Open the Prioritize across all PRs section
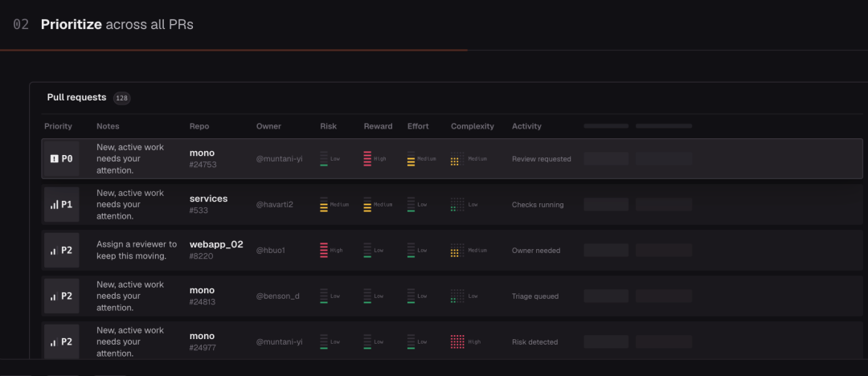The height and width of the screenshot is (376, 868). point(117,24)
